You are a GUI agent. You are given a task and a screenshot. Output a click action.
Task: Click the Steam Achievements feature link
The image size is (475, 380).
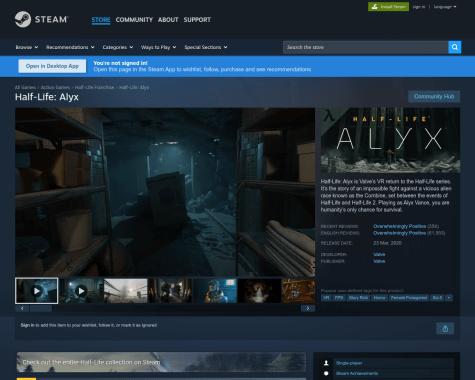[x=357, y=373]
